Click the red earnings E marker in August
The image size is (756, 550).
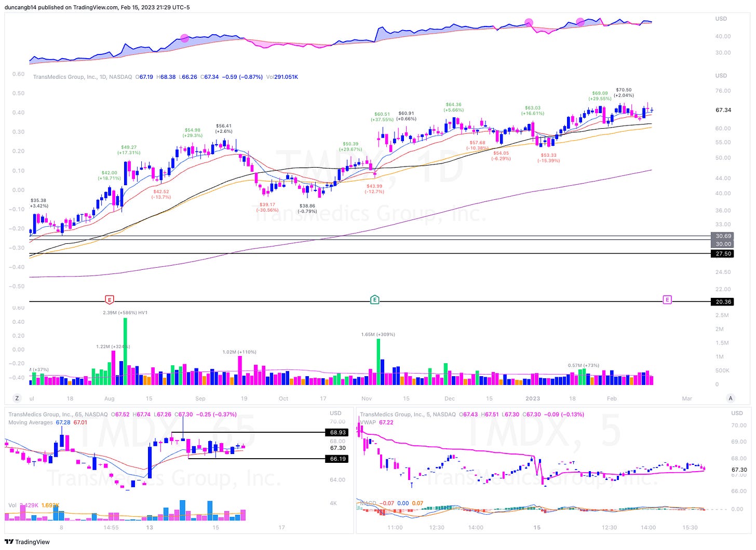[x=109, y=299]
